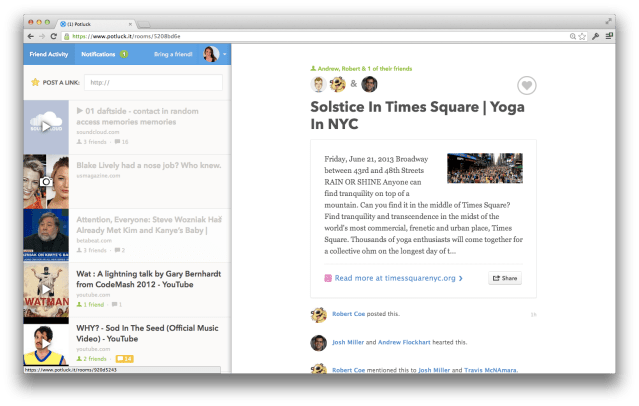Open 'Attention, Everyone: Steve Wozniak' post
The width and height of the screenshot is (639, 406).
point(149,225)
